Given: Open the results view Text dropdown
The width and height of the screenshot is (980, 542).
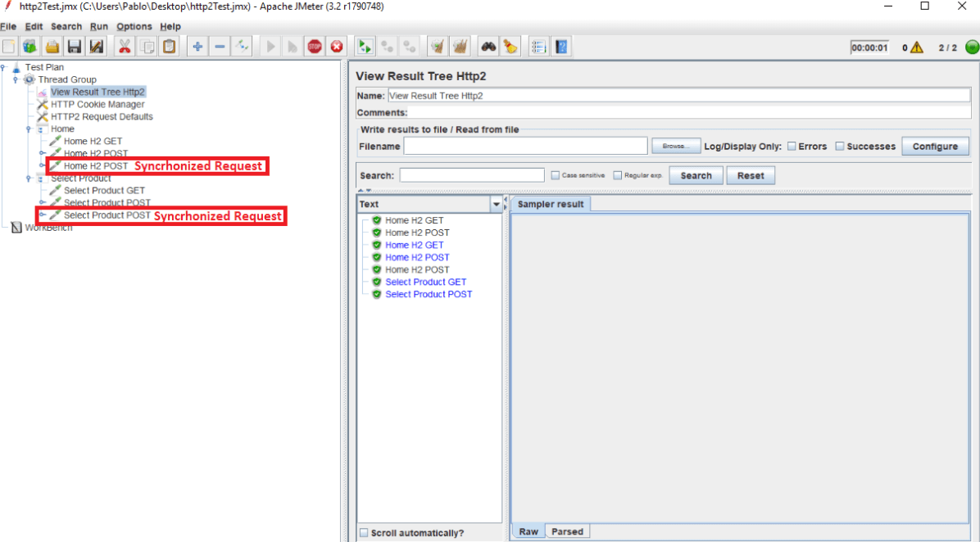Looking at the screenshot, I should 496,204.
